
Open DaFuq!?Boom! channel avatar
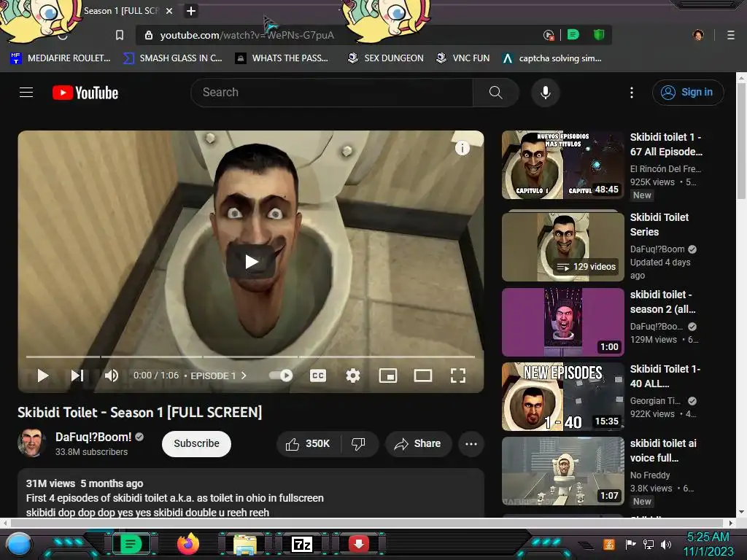(x=32, y=443)
